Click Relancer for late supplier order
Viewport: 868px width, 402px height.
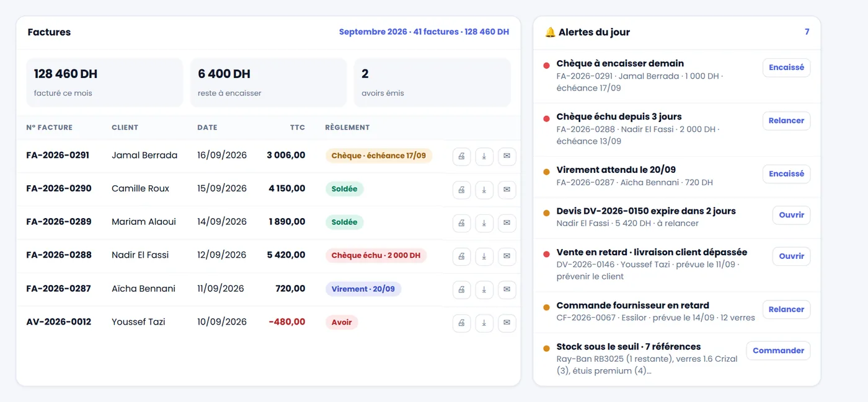(786, 309)
